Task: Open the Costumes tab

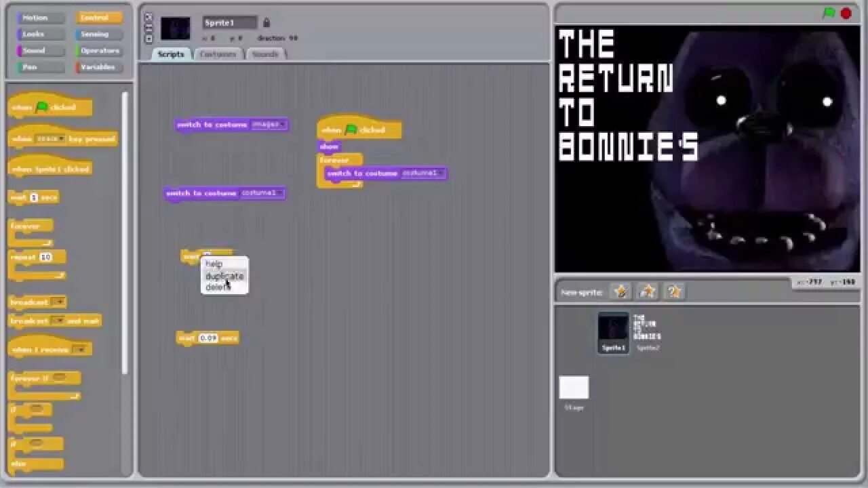Action: point(218,54)
